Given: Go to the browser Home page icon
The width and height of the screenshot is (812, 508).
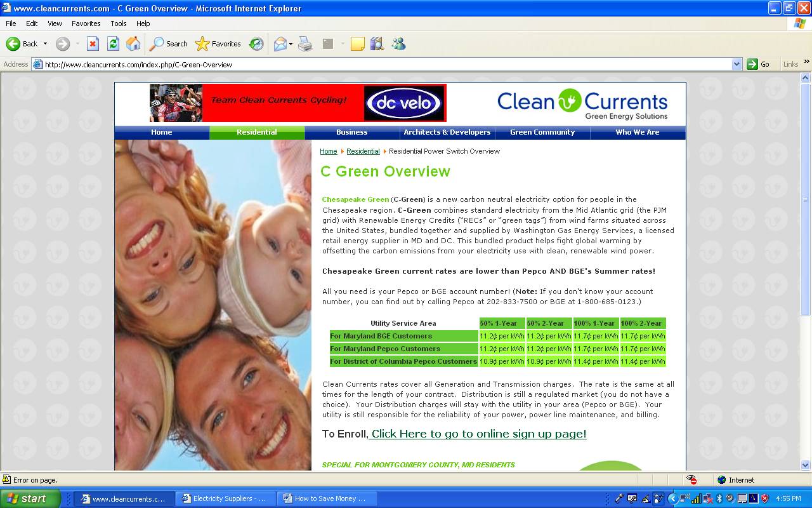Looking at the screenshot, I should [x=133, y=44].
